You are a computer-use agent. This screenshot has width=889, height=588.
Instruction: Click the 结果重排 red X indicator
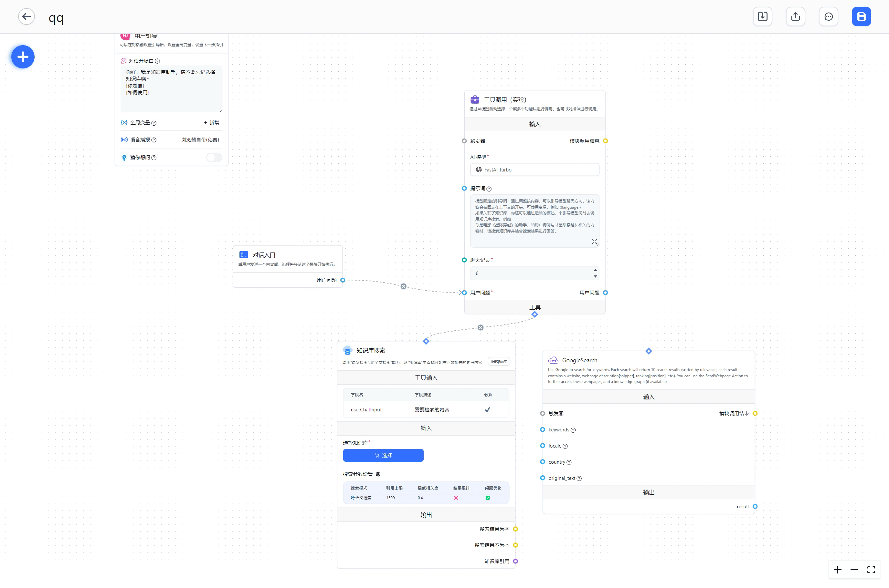[456, 498]
